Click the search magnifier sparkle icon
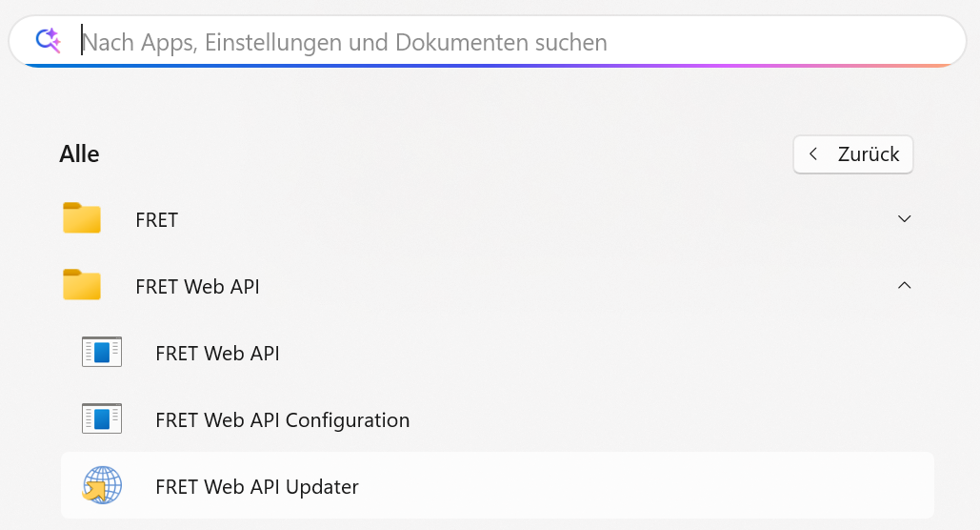980x530 pixels. [x=48, y=40]
